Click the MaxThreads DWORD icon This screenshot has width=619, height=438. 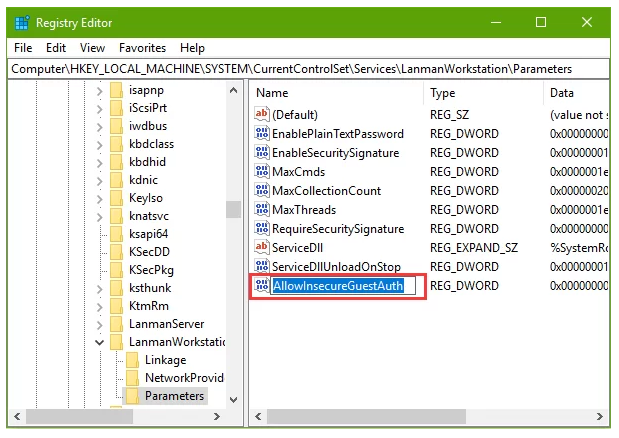click(262, 209)
